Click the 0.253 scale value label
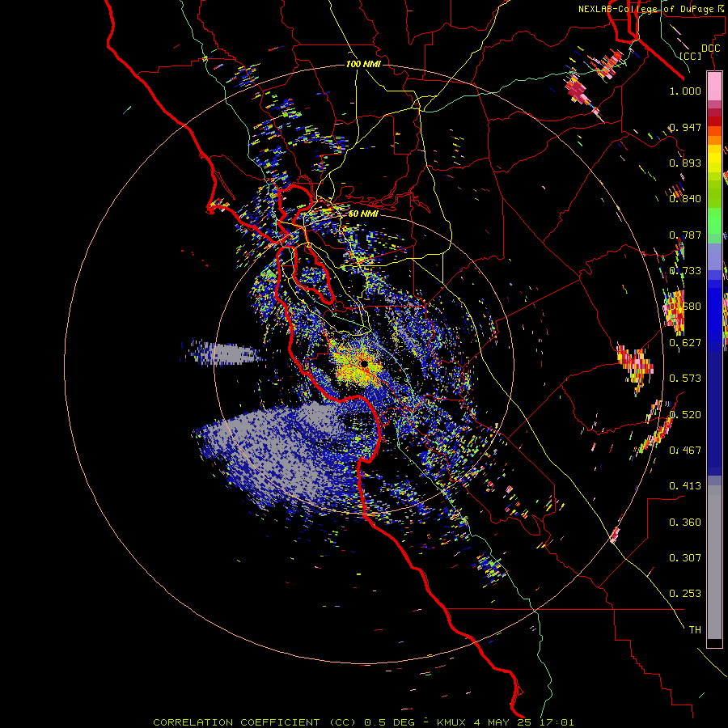Image resolution: width=728 pixels, height=728 pixels. pyautogui.click(x=685, y=594)
